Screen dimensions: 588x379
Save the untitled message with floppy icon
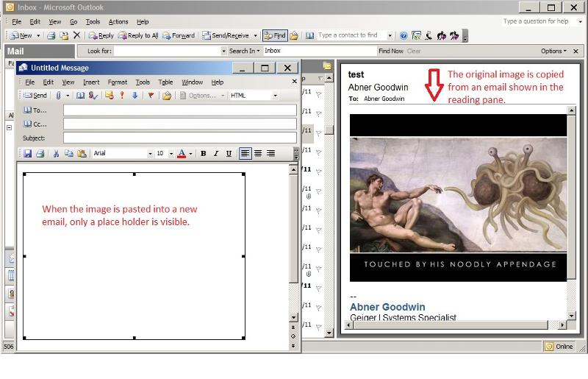[28, 153]
